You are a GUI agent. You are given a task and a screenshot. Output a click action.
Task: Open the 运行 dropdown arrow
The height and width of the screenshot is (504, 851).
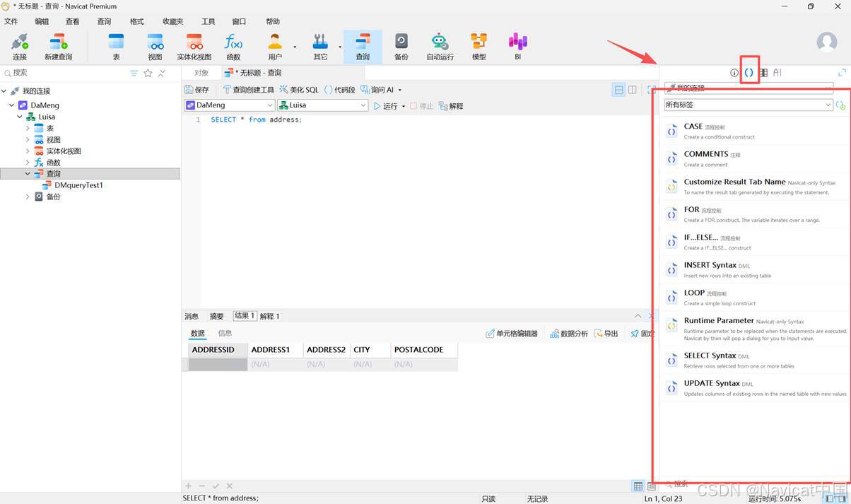[x=404, y=106]
